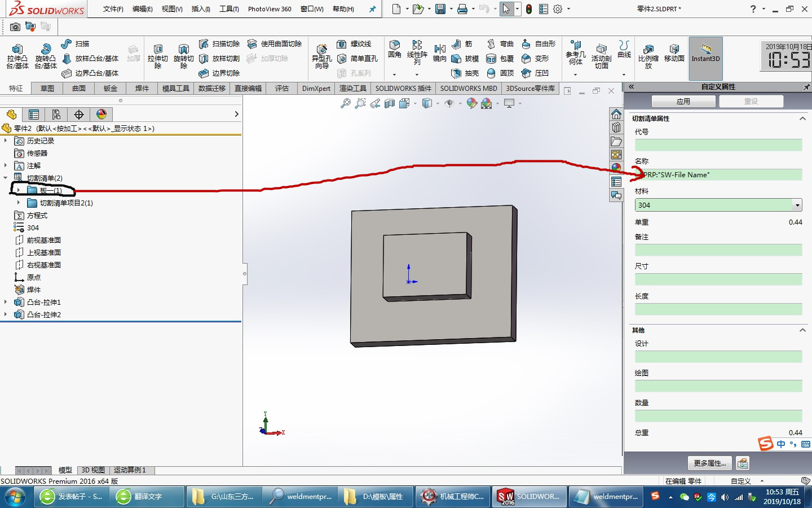This screenshot has height=508, width=812.
Task: Collapse the 切割清单属性 section
Action: click(x=802, y=119)
